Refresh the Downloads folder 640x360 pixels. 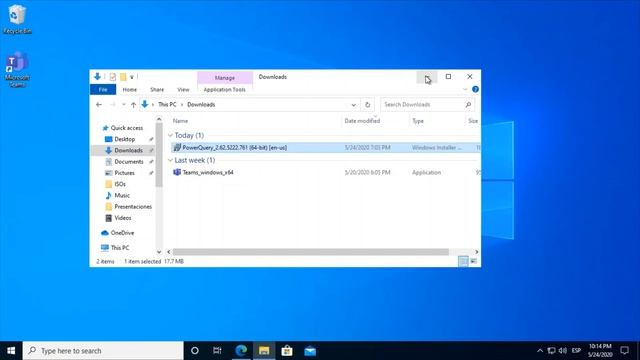(x=367, y=104)
